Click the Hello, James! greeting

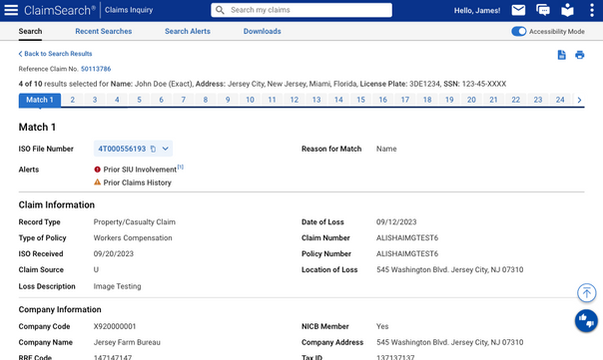coord(477,10)
